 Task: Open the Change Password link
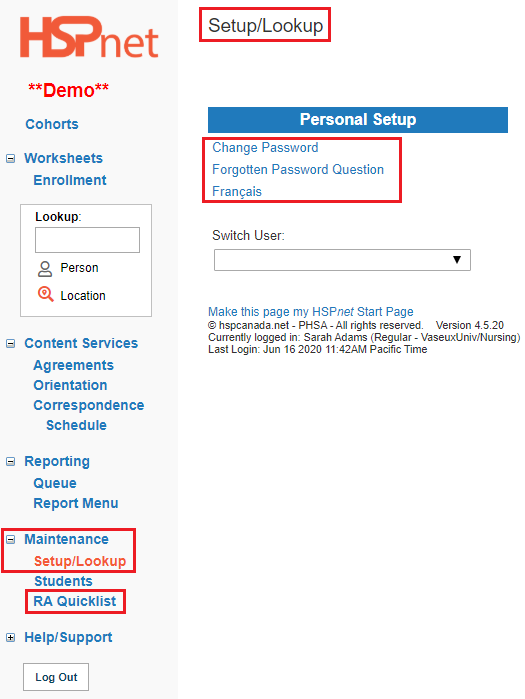(x=265, y=148)
